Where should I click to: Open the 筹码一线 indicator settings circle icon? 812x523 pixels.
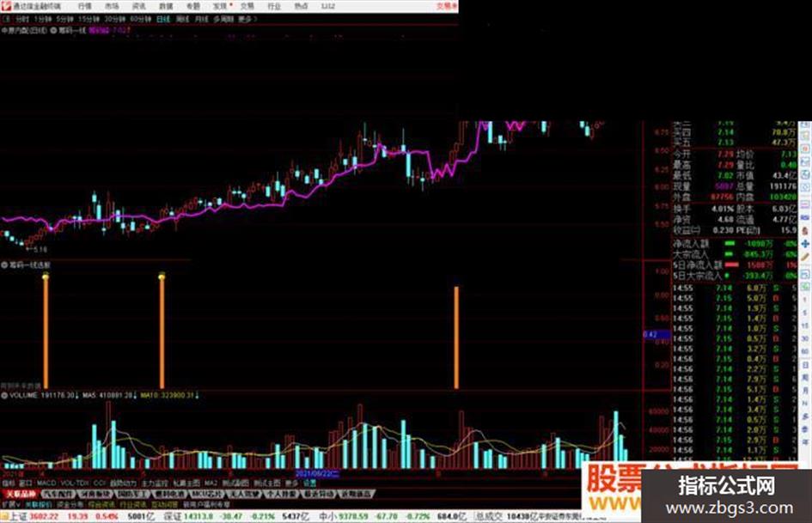53,30
